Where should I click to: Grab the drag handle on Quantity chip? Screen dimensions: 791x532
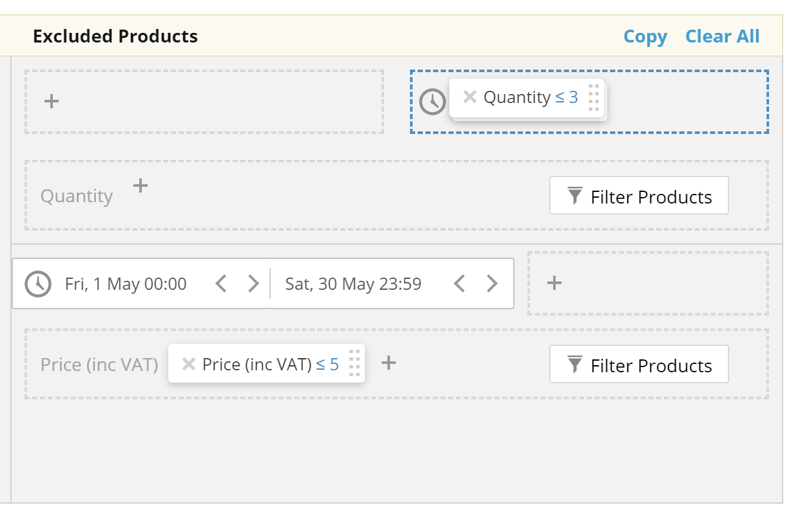[594, 98]
